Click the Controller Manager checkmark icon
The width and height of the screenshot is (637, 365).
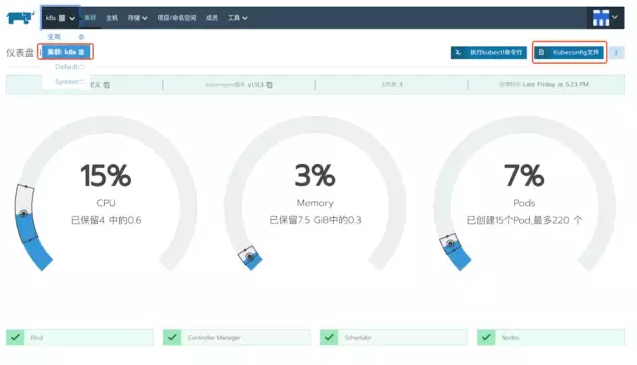click(172, 337)
